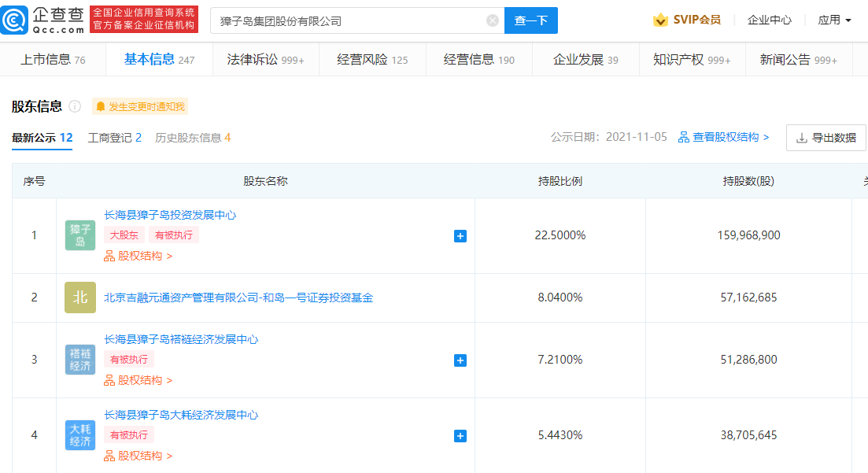Click into the company name search field

346,21
